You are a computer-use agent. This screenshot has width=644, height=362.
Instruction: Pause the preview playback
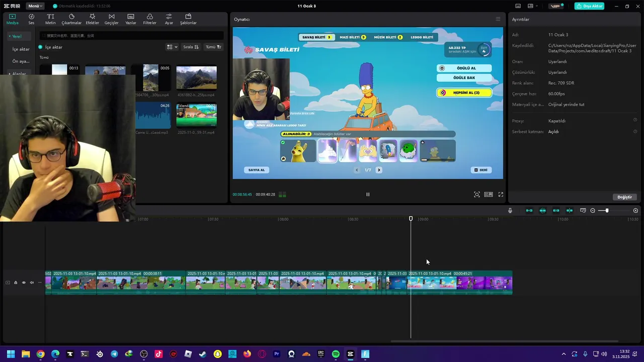click(368, 195)
